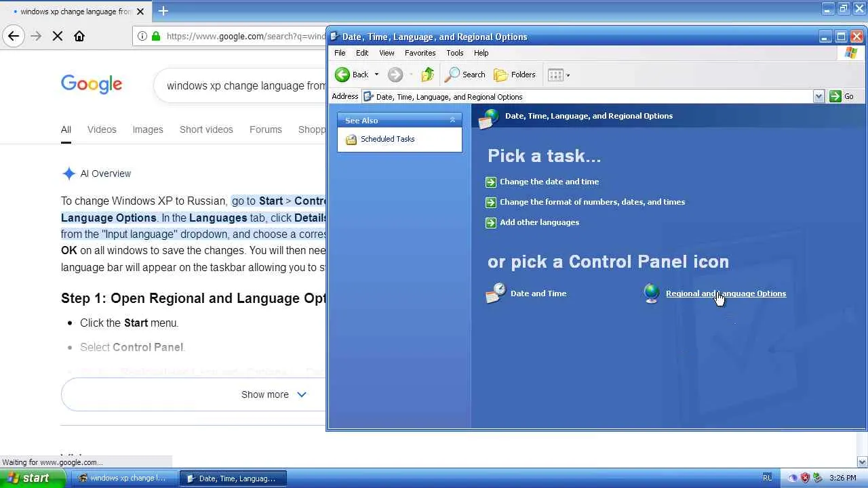Click the browser's forward arrow
Viewport: 868px width, 488px height.
click(36, 36)
